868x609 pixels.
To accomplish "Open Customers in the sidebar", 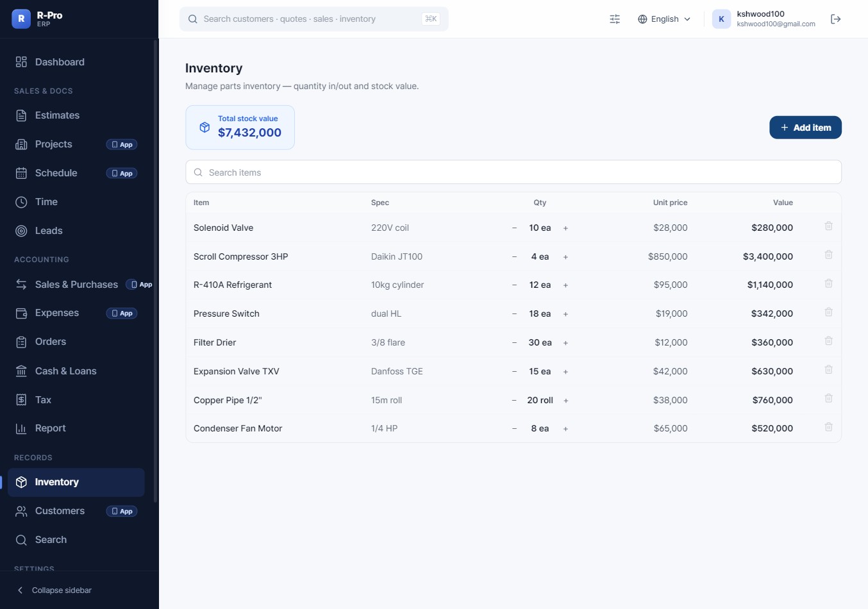I will (76, 511).
